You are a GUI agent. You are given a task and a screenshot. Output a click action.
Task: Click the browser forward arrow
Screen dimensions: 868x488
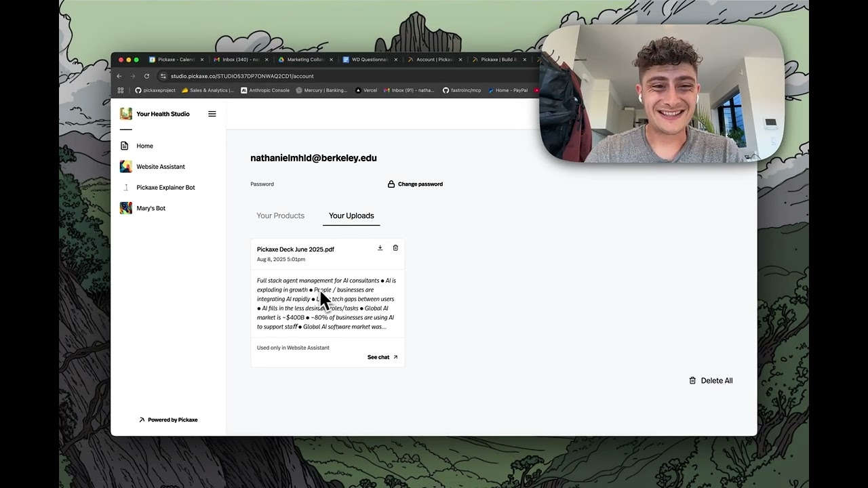pos(132,76)
